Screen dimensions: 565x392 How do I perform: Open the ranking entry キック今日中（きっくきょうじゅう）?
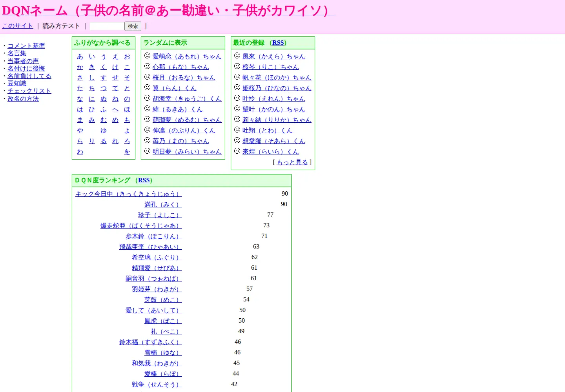pyautogui.click(x=129, y=194)
